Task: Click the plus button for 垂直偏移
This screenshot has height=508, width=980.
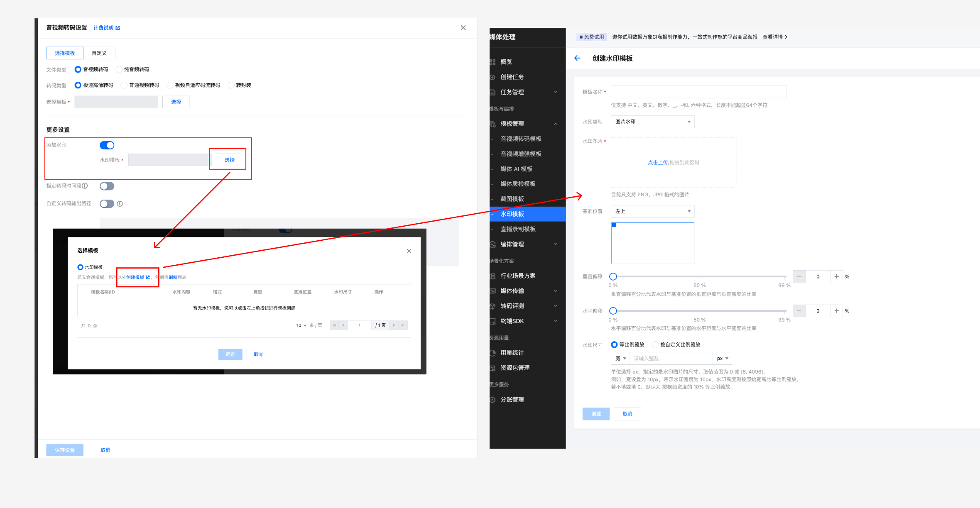Action: point(836,276)
